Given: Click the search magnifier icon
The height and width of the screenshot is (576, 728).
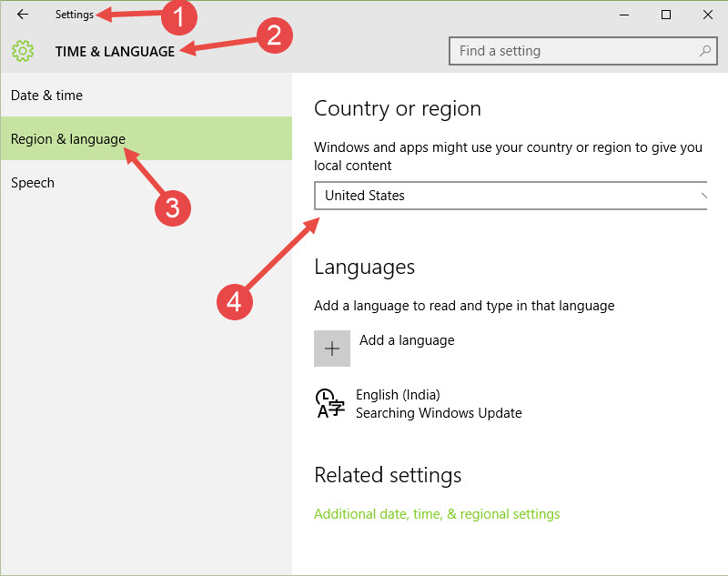Looking at the screenshot, I should pyautogui.click(x=704, y=51).
